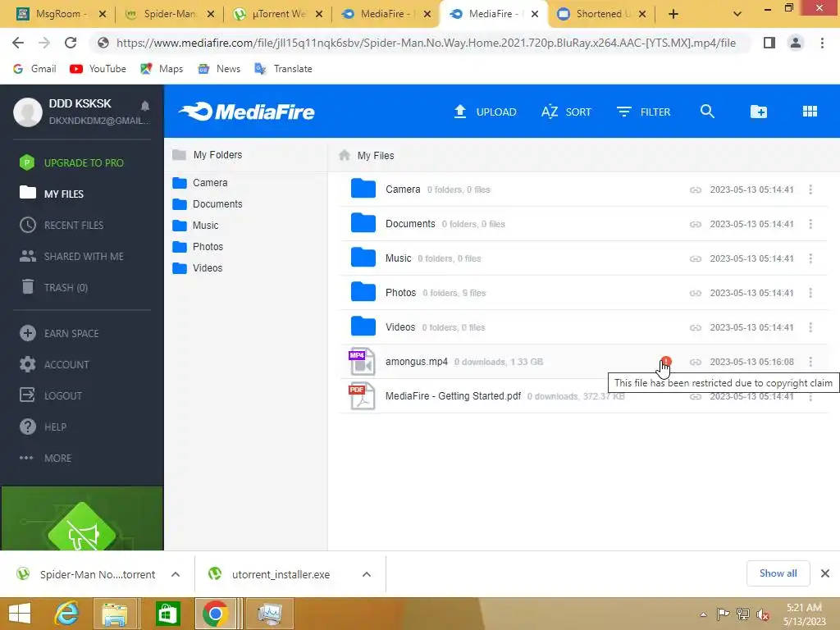Open the options menu for Camera row
The width and height of the screenshot is (840, 630).
coord(810,189)
